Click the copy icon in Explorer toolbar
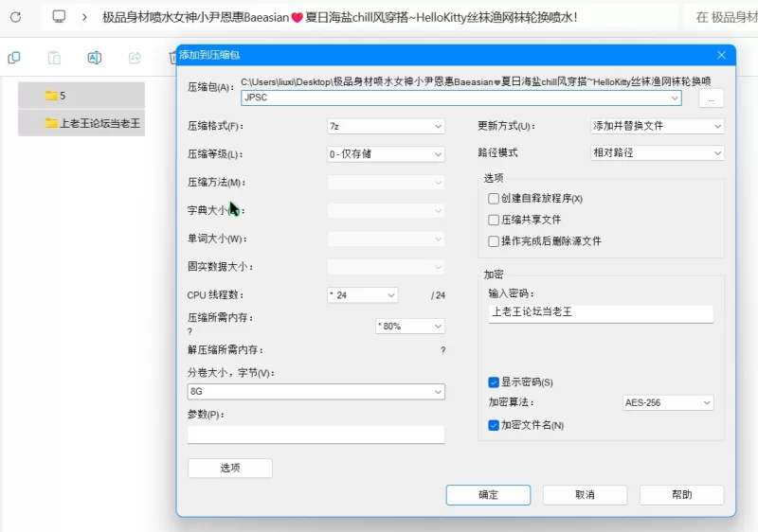Image resolution: width=758 pixels, height=532 pixels. [14, 58]
